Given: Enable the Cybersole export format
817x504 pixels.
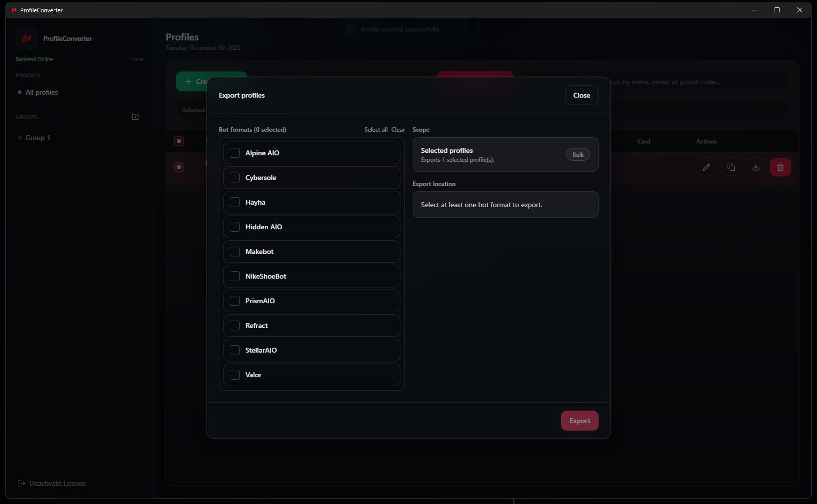Looking at the screenshot, I should coord(235,178).
